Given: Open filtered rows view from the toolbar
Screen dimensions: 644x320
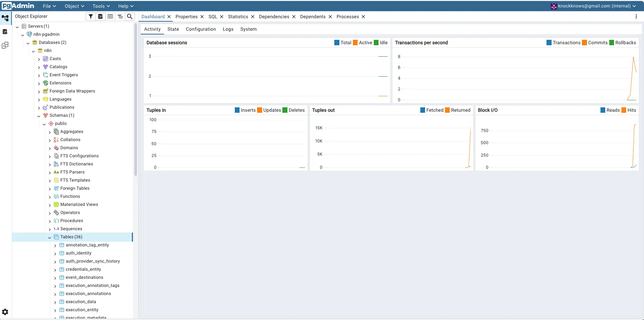Looking at the screenshot, I should coord(120,16).
